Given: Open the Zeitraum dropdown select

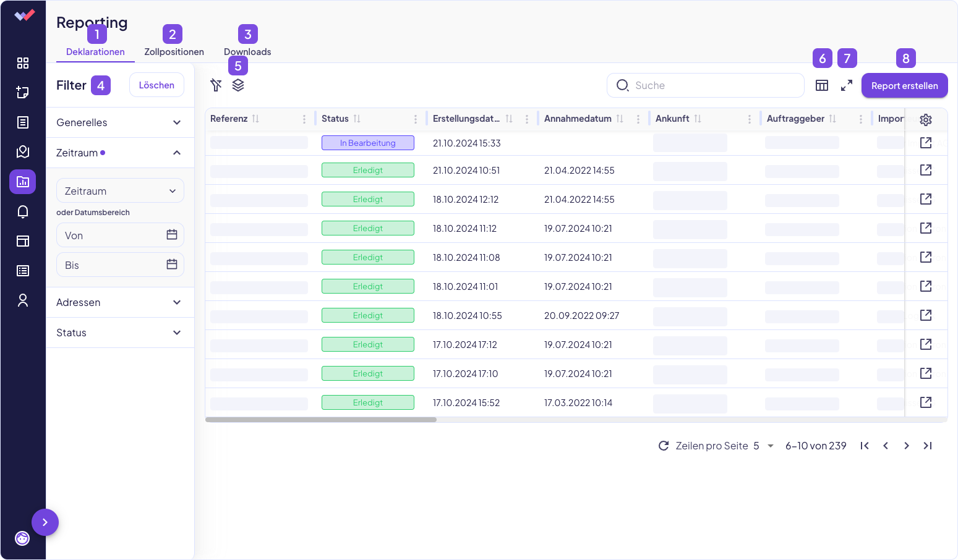Looking at the screenshot, I should point(120,191).
